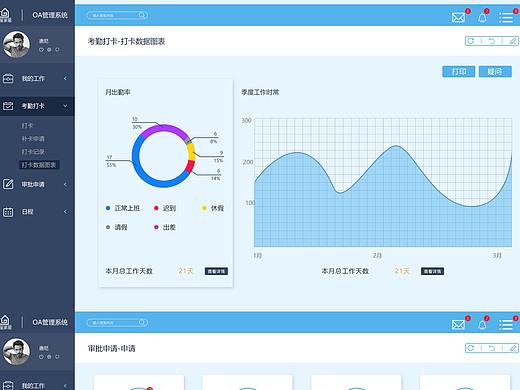
Task: Click the grey 请假 legend dot
Action: point(108,227)
